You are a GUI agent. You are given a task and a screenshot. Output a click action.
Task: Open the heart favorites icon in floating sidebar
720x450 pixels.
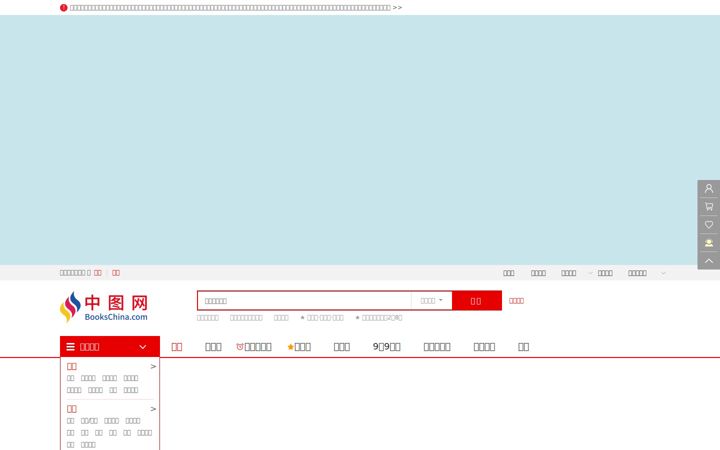pos(709,225)
